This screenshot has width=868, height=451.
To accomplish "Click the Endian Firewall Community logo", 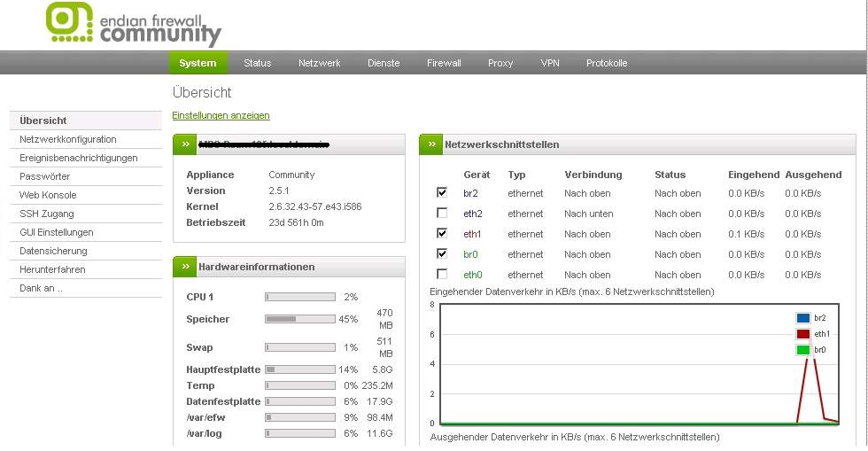I will coord(133,25).
